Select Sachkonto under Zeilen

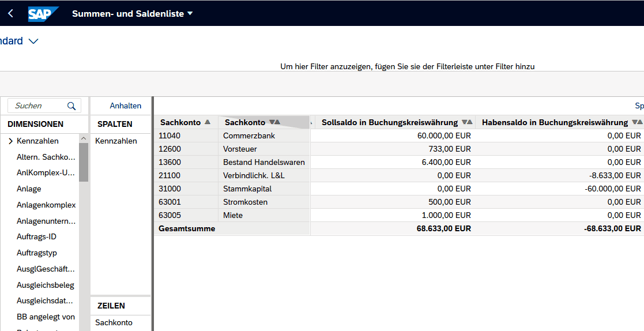click(114, 322)
